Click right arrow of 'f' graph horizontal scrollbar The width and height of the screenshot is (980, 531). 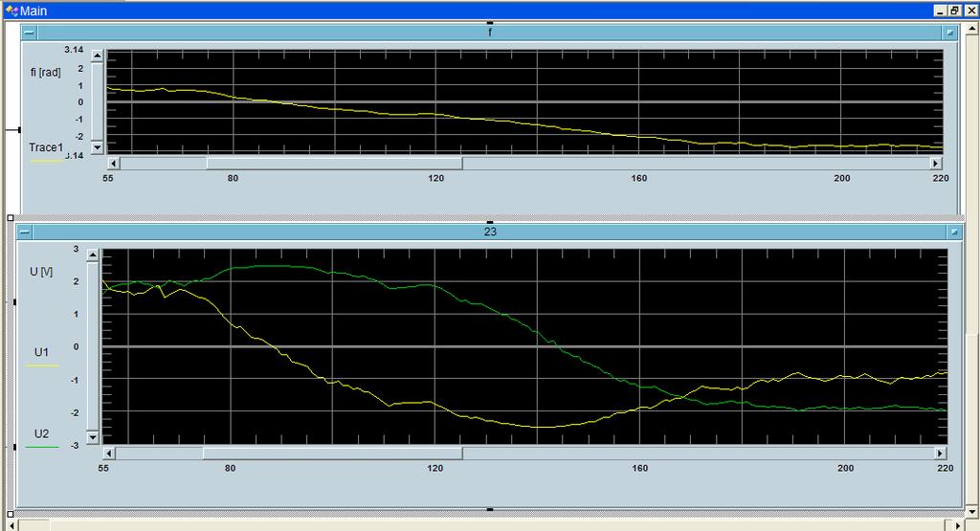pyautogui.click(x=936, y=163)
